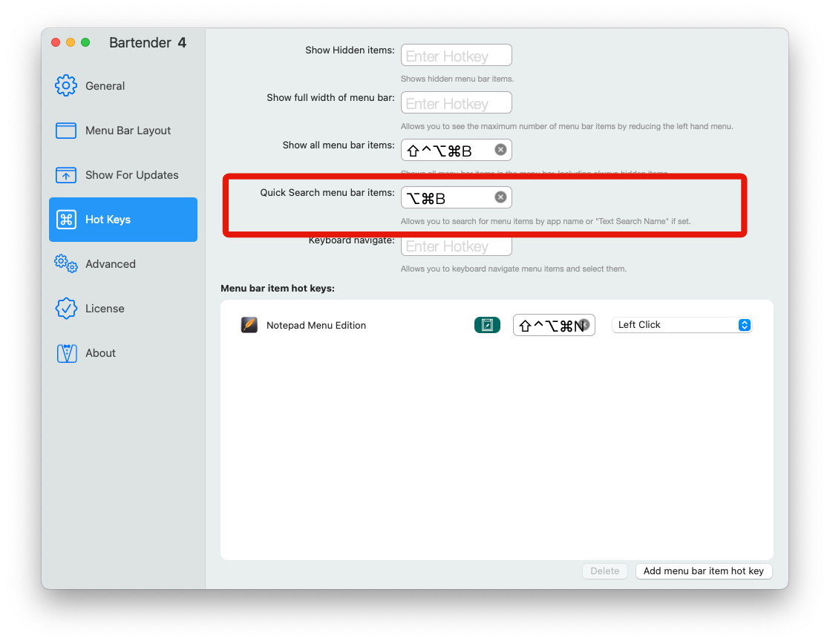Click the About tuxedo icon
The height and width of the screenshot is (644, 830).
67,353
